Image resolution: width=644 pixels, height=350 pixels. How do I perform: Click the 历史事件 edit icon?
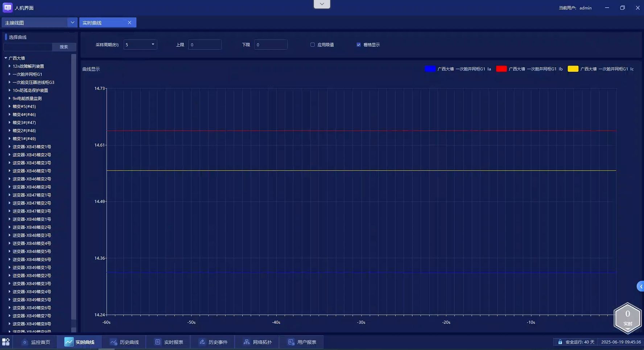click(202, 342)
